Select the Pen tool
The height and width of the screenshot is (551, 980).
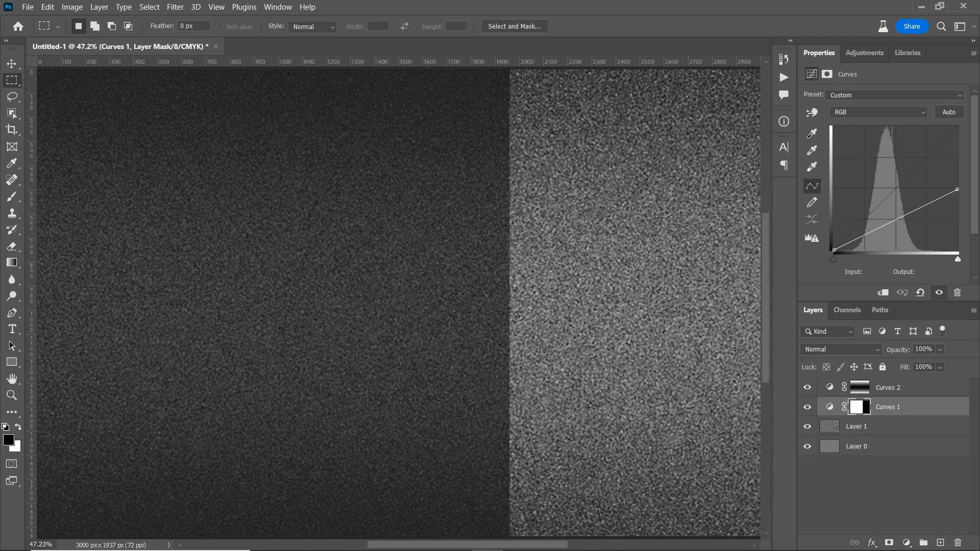[11, 313]
